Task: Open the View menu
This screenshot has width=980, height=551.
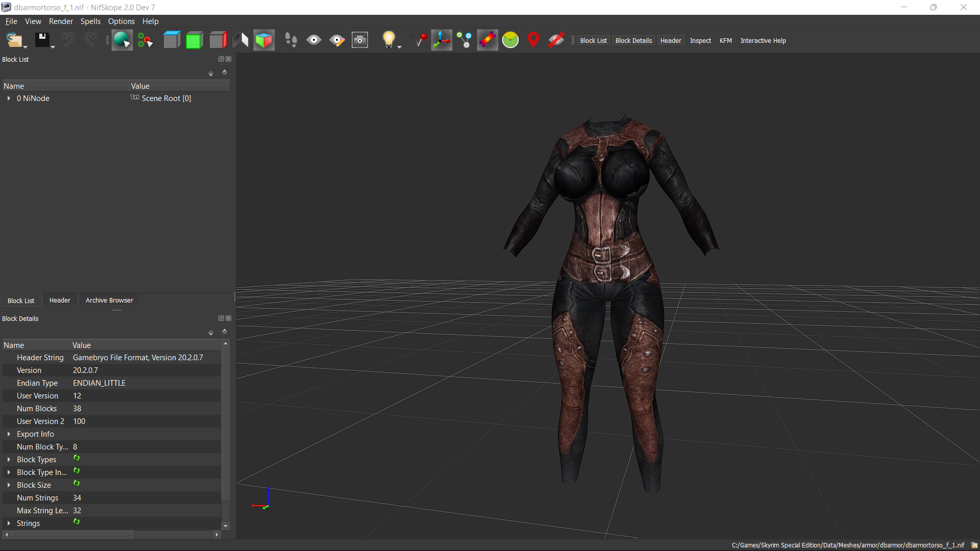Action: pyautogui.click(x=33, y=21)
